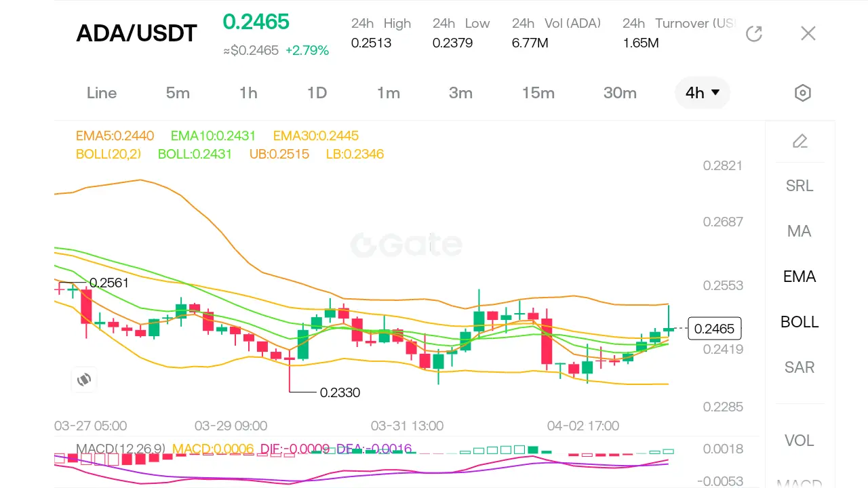Select the 1m timeframe
Screen dimensions: 868x488
(389, 93)
